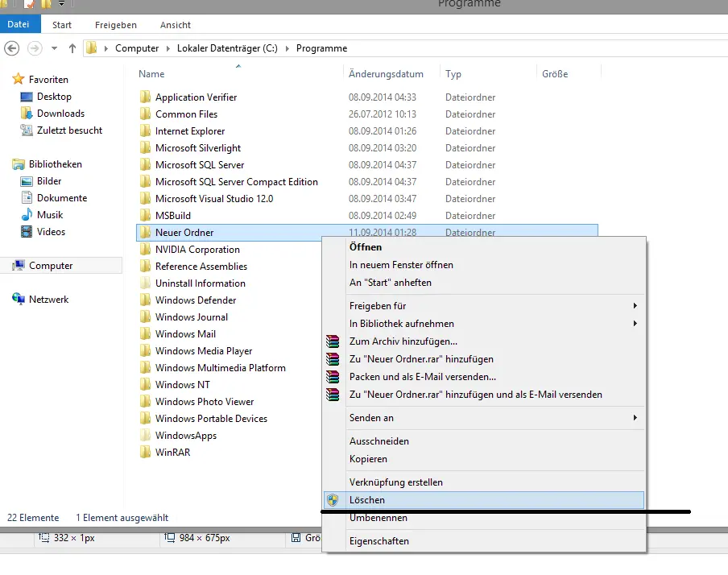Expand 'In Bibliothek aufnehmen' submenu
The image size is (728, 575).
(635, 324)
